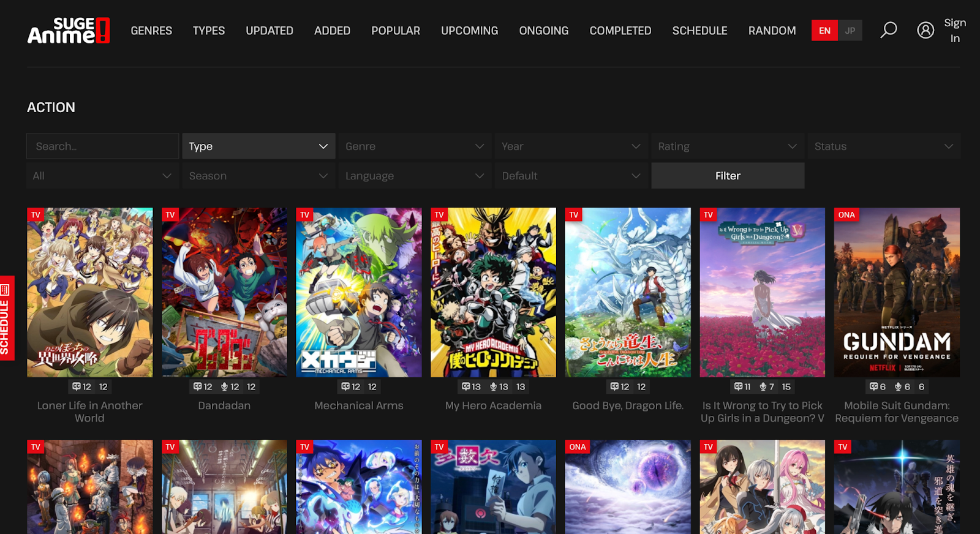Switch language to JP
The height and width of the screenshot is (534, 980).
850,31
